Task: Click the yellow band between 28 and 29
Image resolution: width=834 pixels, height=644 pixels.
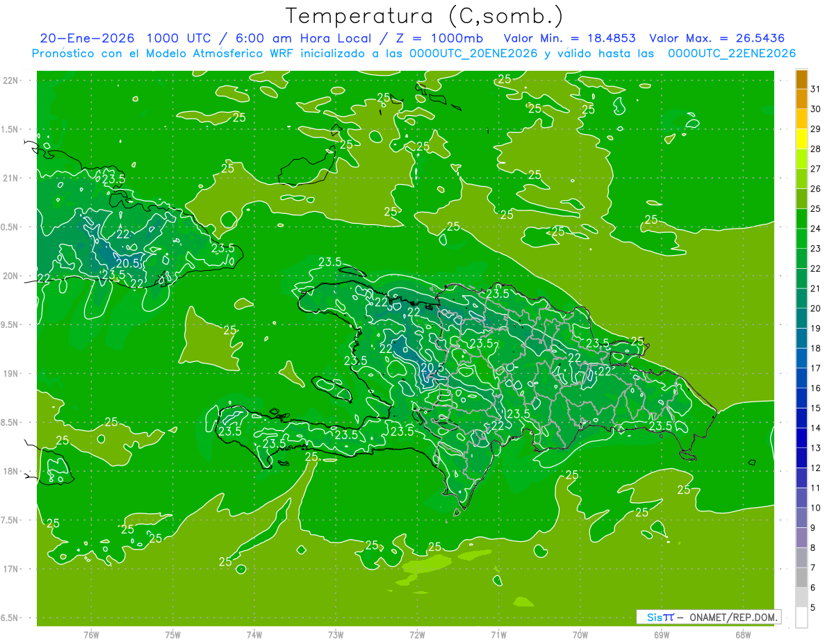Action: click(x=802, y=139)
